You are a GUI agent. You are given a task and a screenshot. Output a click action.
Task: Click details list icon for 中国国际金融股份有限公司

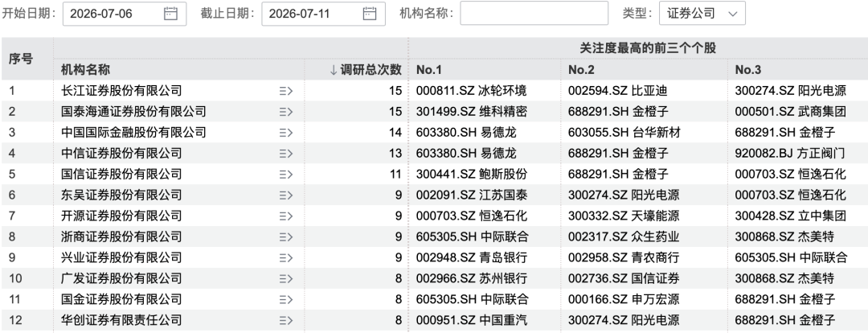tap(285, 133)
